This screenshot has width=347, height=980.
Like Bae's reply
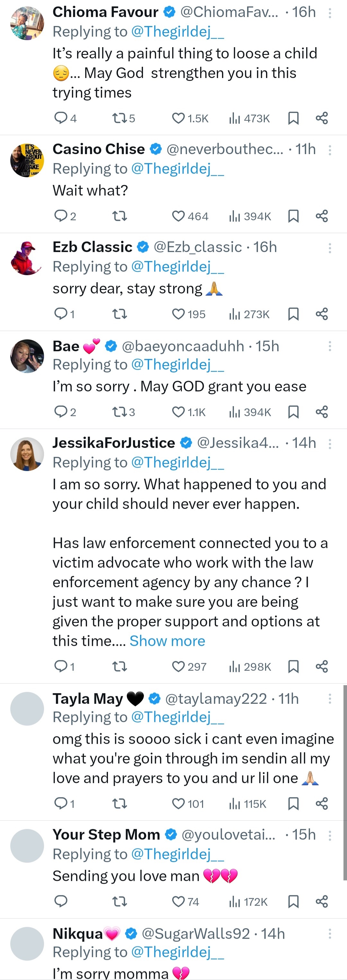pyautogui.click(x=178, y=412)
